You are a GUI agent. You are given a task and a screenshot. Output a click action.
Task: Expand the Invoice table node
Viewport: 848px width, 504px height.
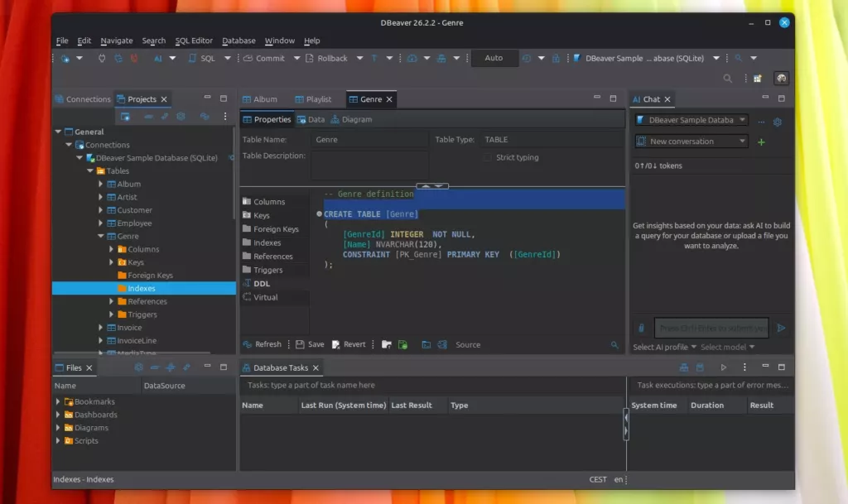tap(100, 328)
